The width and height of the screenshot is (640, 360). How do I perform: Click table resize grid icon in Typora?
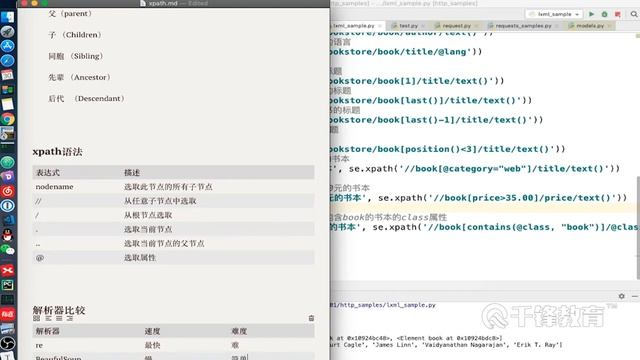[x=37, y=318]
